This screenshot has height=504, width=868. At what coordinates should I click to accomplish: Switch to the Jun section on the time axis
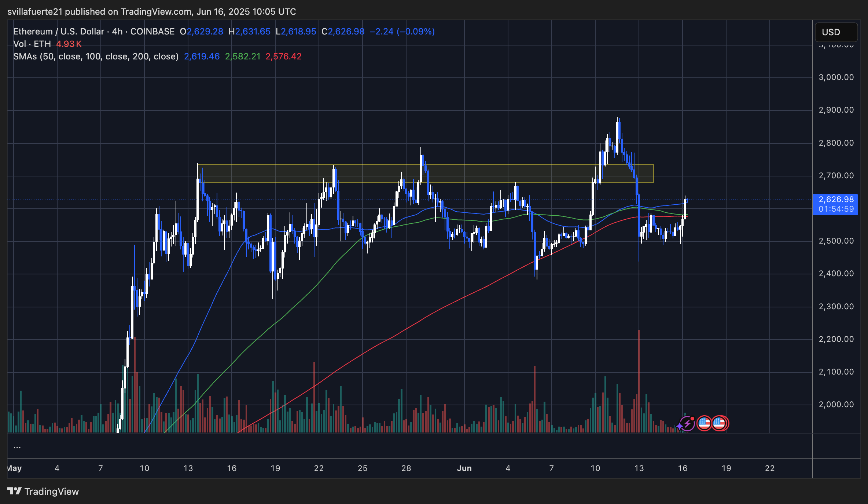(x=465, y=468)
